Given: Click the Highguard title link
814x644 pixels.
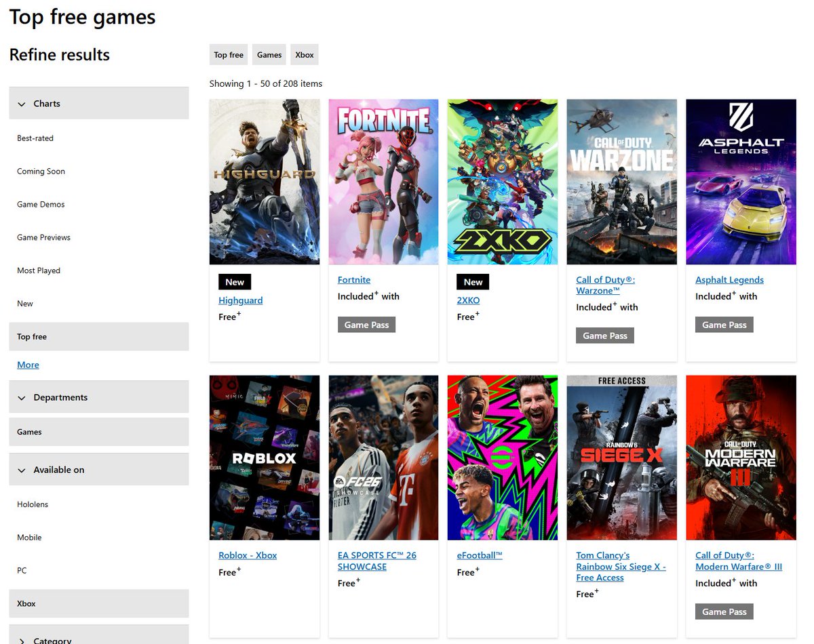Looking at the screenshot, I should point(240,300).
